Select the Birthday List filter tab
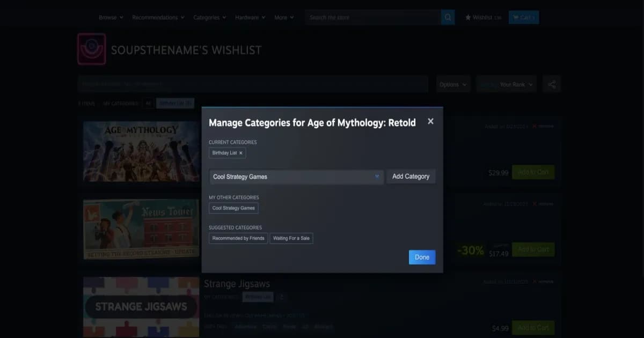The height and width of the screenshot is (338, 644). tap(175, 104)
